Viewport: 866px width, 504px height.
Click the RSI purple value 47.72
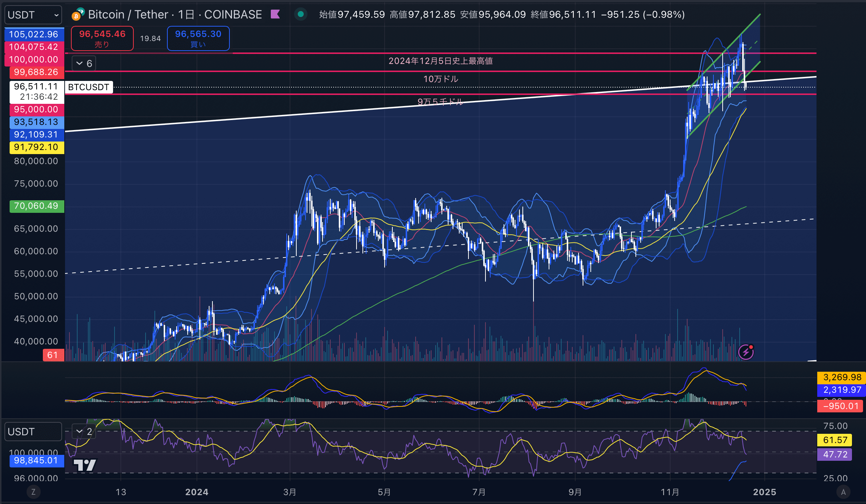835,454
